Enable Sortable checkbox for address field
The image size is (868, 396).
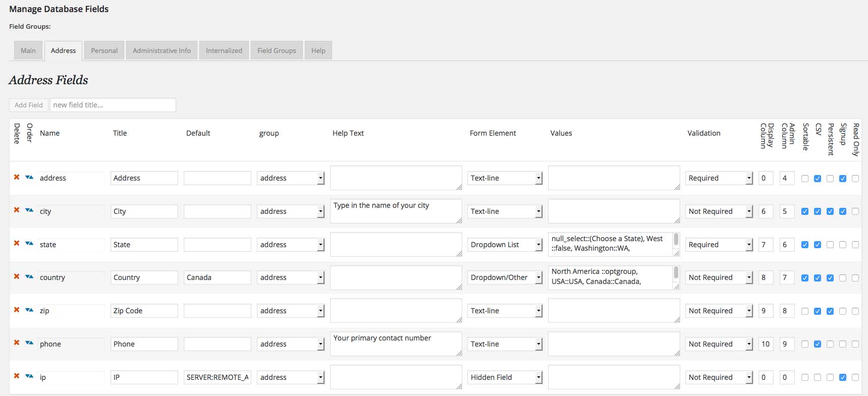[805, 179]
